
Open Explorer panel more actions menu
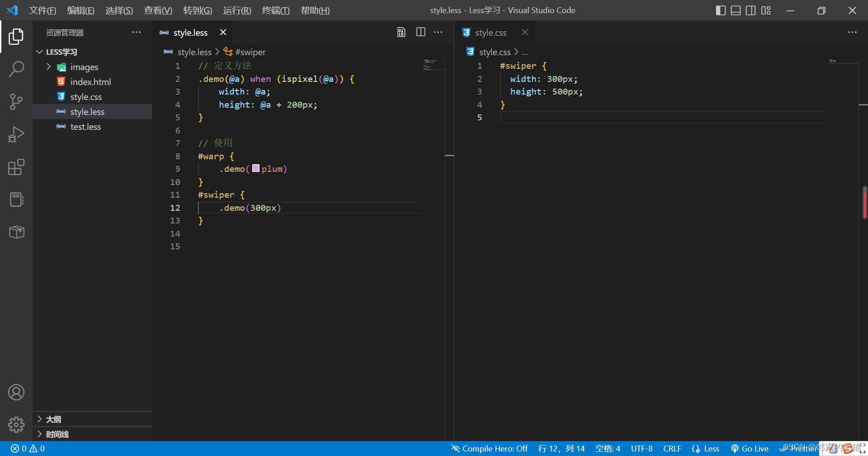click(x=136, y=32)
